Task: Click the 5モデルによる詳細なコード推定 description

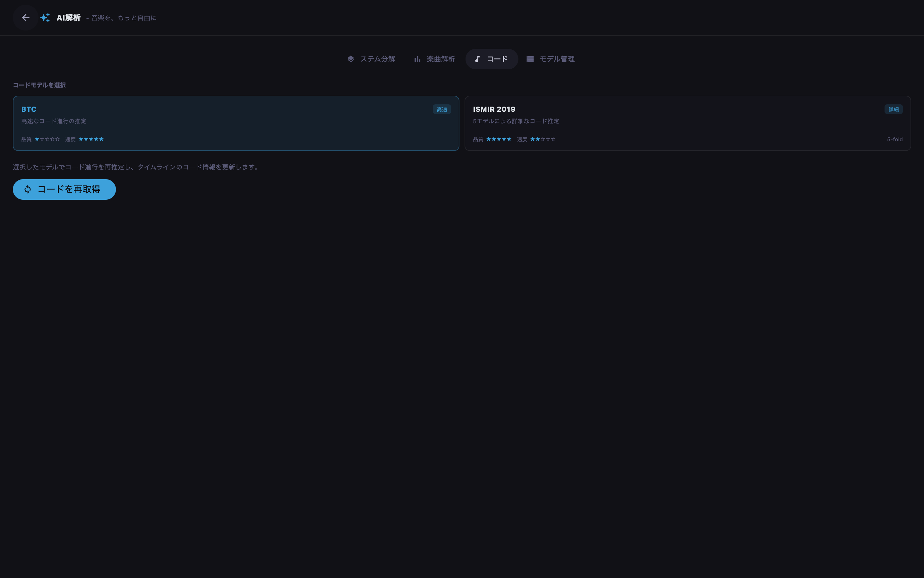Action: point(516,121)
